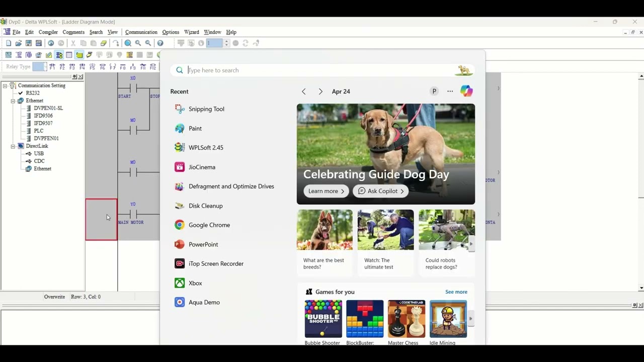
Task: Open Google Chrome from Recent list
Action: point(202,225)
